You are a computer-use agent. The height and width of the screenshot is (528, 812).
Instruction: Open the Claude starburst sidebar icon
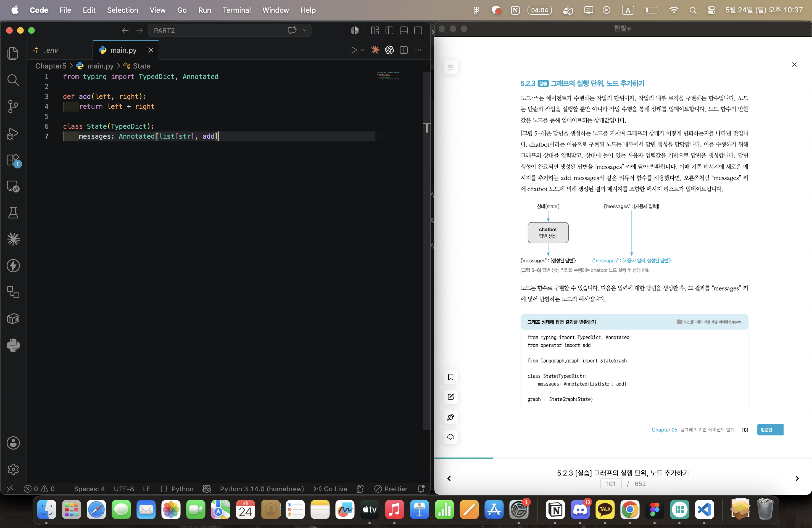tap(13, 239)
